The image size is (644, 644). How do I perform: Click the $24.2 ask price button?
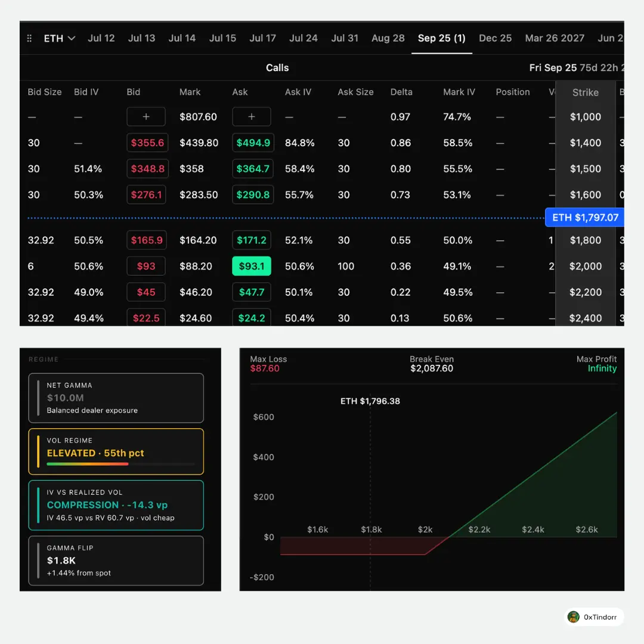click(252, 317)
